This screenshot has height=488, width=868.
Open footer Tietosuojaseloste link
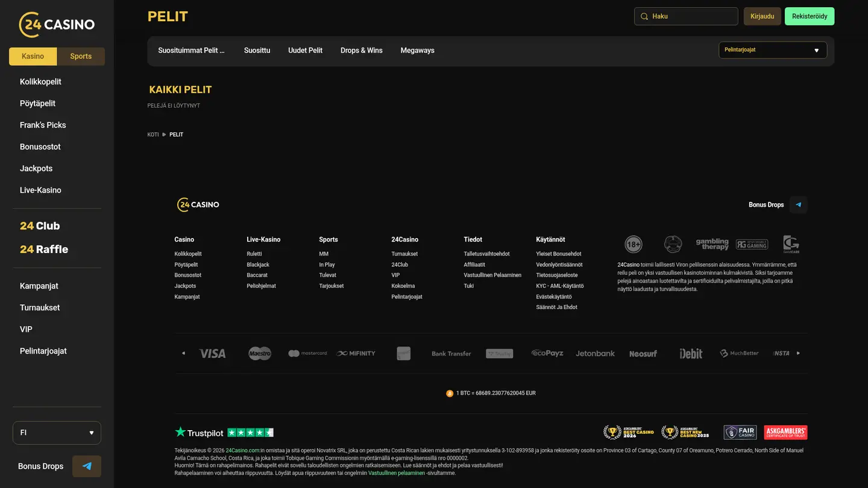tap(557, 275)
